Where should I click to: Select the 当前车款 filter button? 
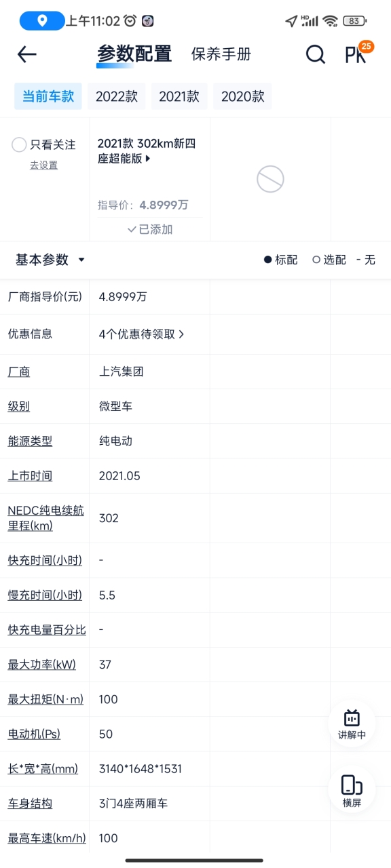48,96
